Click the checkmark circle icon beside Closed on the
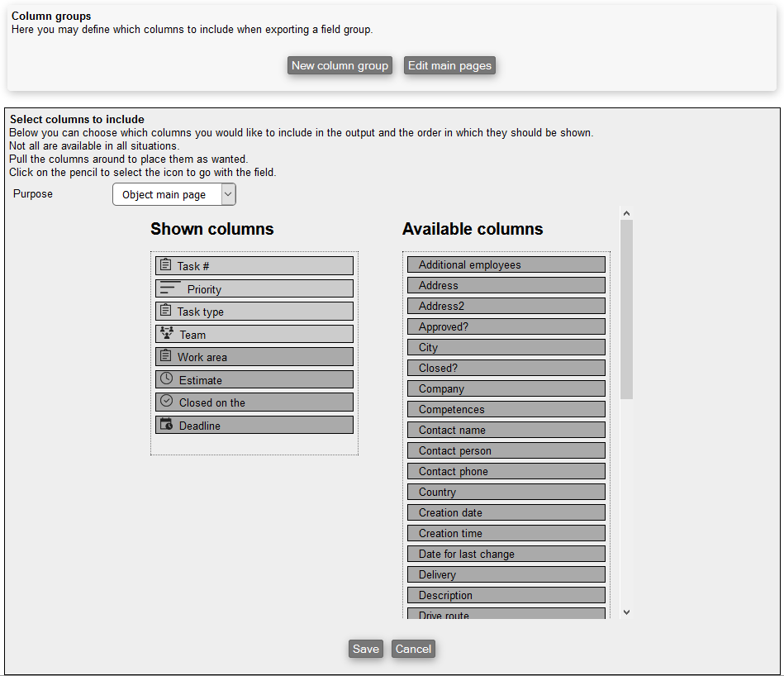 (x=167, y=401)
